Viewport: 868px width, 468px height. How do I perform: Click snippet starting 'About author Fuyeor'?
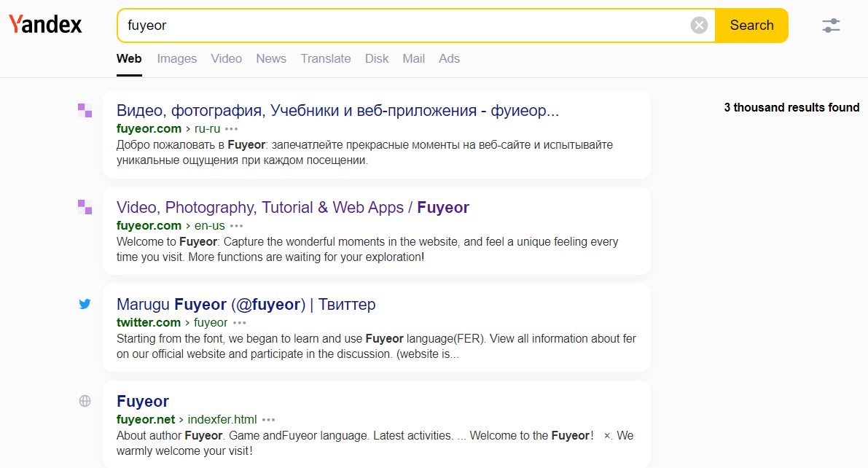tap(375, 443)
